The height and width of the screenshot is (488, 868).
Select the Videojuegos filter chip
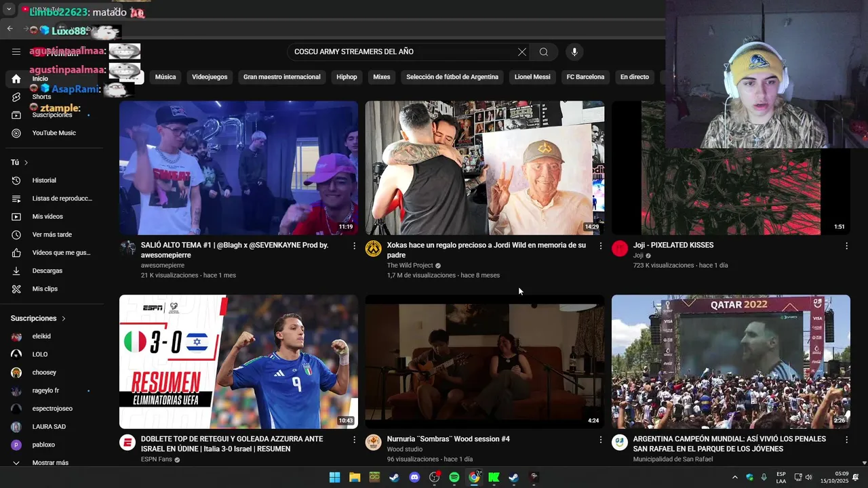(x=210, y=77)
